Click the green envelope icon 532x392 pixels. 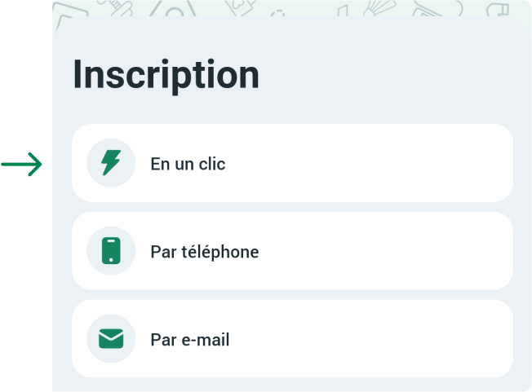pyautogui.click(x=111, y=339)
